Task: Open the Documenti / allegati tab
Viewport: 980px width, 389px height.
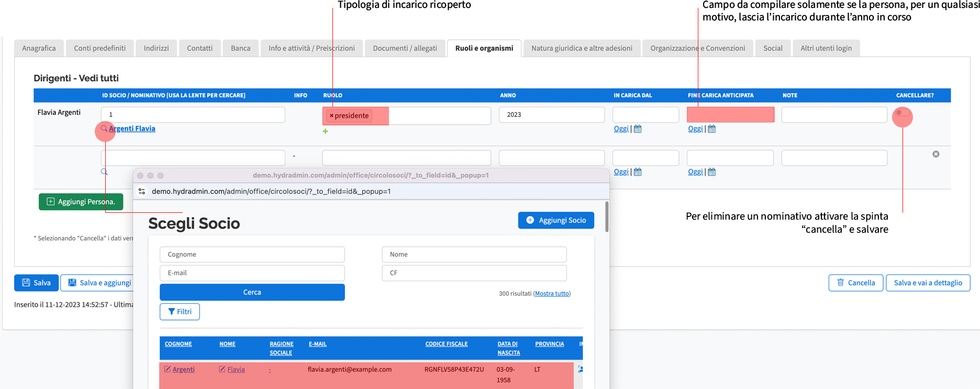Action: click(x=405, y=48)
